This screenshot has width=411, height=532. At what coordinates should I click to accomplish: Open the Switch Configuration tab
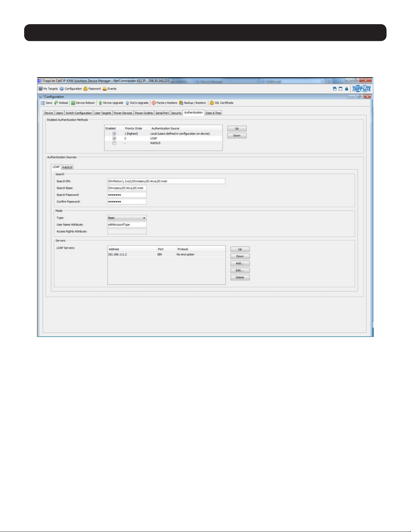(x=79, y=113)
